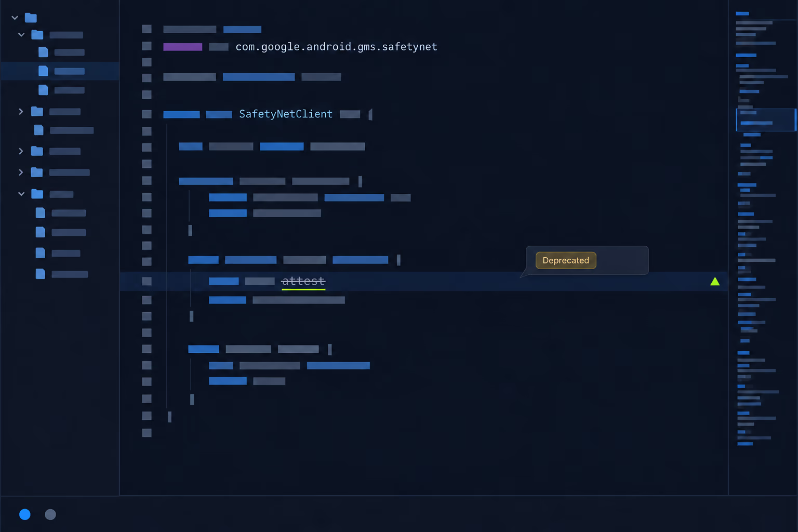Collapse the root folder using its chevron

pyautogui.click(x=15, y=18)
